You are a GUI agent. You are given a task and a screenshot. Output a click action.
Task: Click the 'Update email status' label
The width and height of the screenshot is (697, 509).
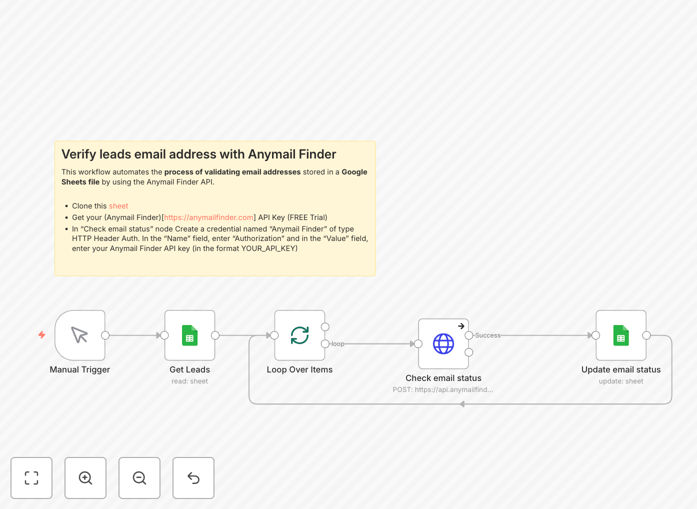[x=621, y=369]
